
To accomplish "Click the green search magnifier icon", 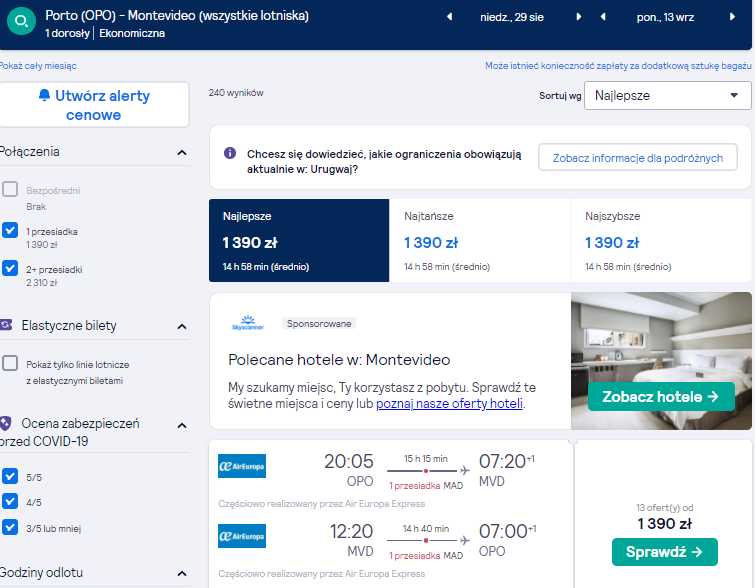I will click(x=21, y=22).
